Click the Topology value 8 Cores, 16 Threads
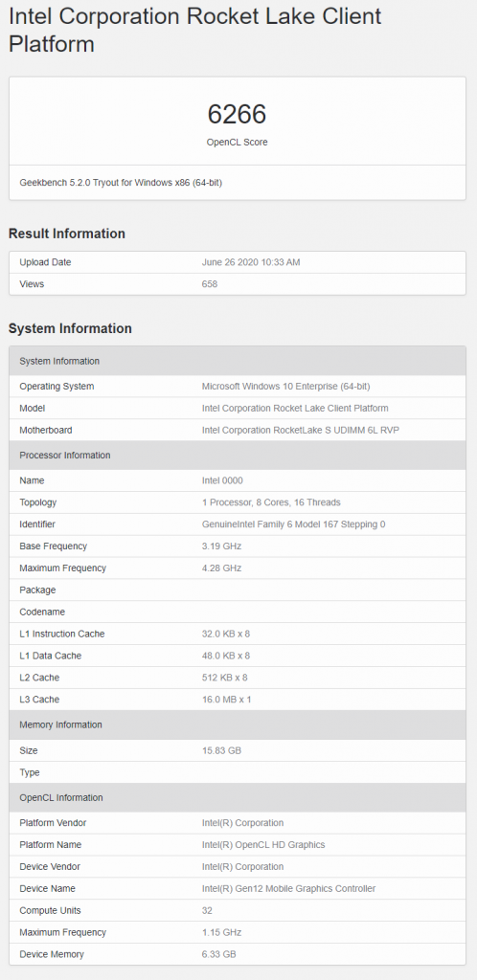 (x=271, y=502)
